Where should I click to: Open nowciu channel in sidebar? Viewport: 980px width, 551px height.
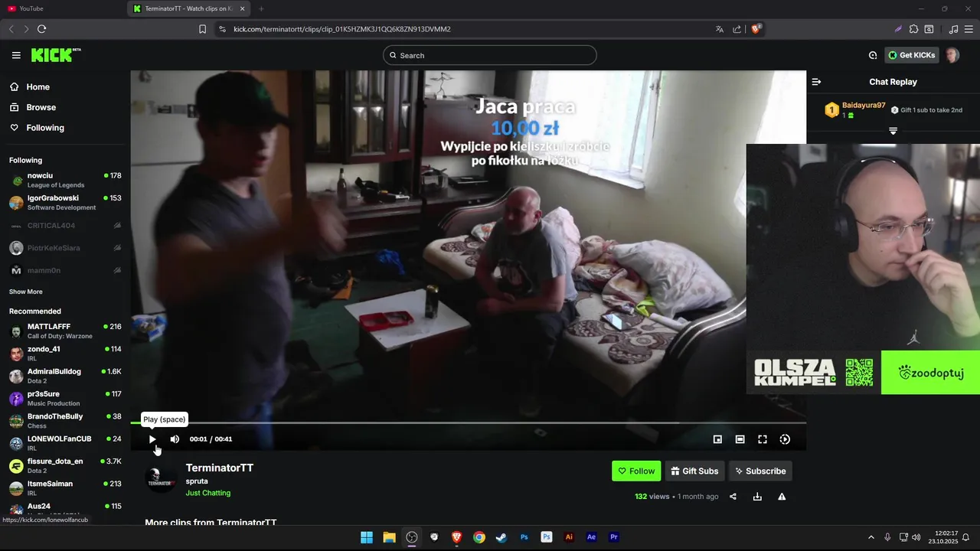pyautogui.click(x=65, y=181)
